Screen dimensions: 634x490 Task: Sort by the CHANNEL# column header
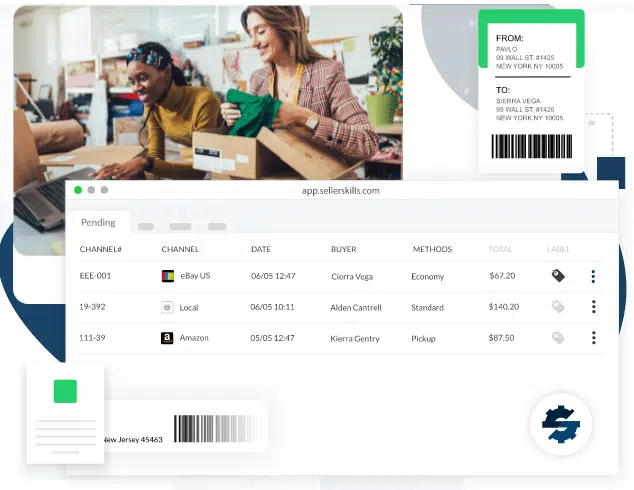pyautogui.click(x=101, y=249)
